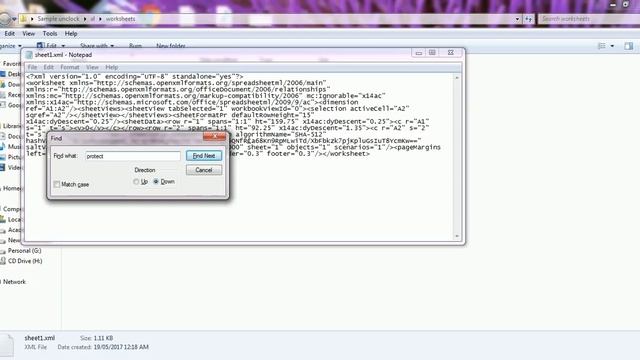Click Notepad title bar document icon
This screenshot has height=360, width=640.
click(x=29, y=55)
